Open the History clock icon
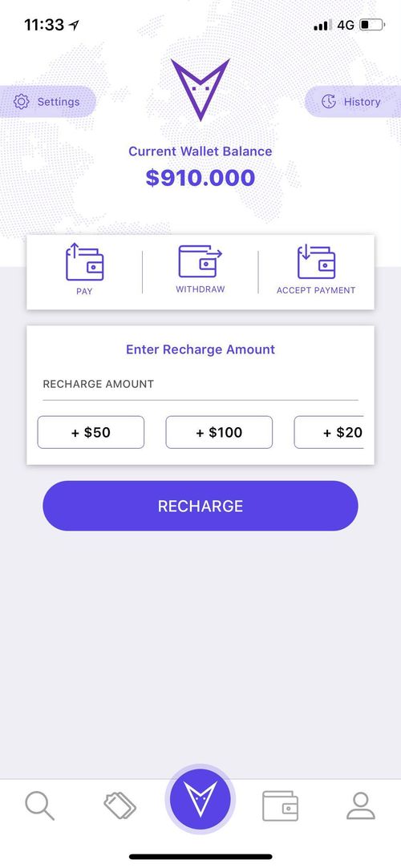Viewport: 401px width, 868px height. click(x=329, y=101)
